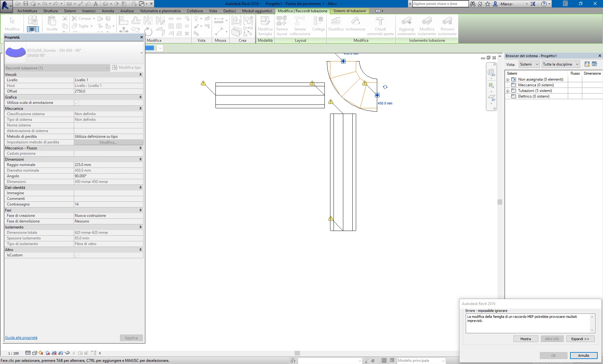This screenshot has width=603, height=364.
Task: Open the Sistemi ribbon tab
Action: click(x=70, y=11)
